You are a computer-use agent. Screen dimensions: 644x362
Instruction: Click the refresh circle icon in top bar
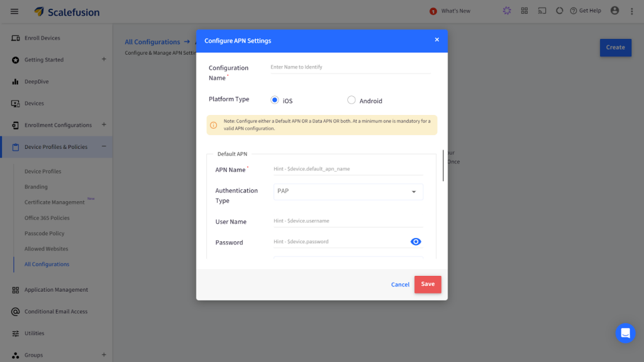[559, 11]
